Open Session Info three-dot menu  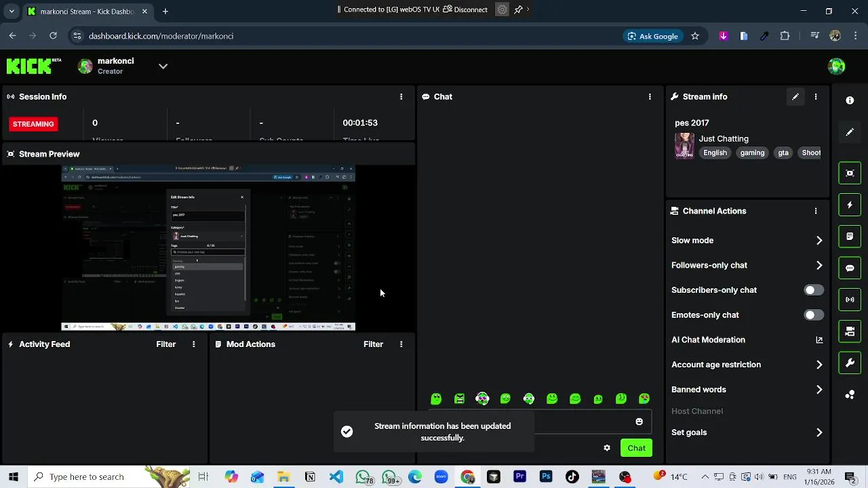coord(401,97)
